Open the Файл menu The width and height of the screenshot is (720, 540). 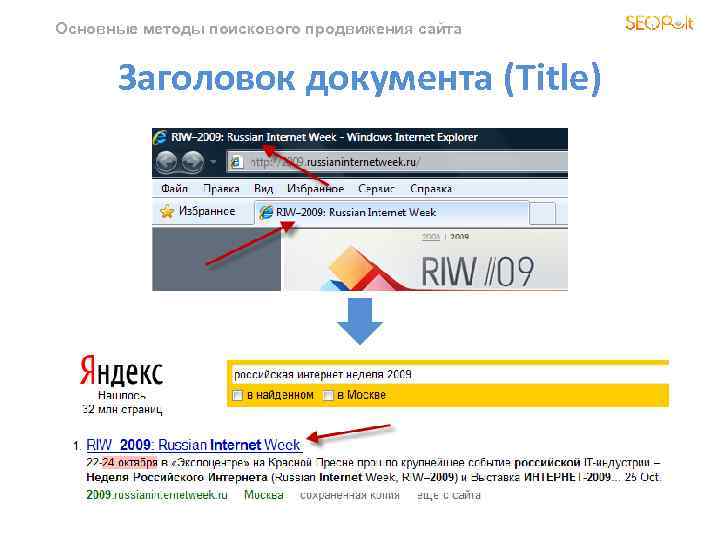point(174,188)
